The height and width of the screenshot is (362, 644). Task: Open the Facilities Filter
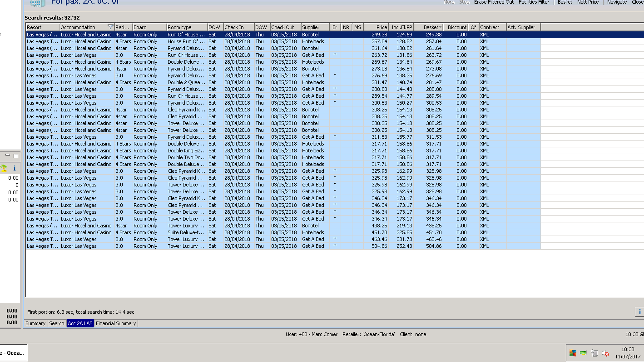coord(534,2)
